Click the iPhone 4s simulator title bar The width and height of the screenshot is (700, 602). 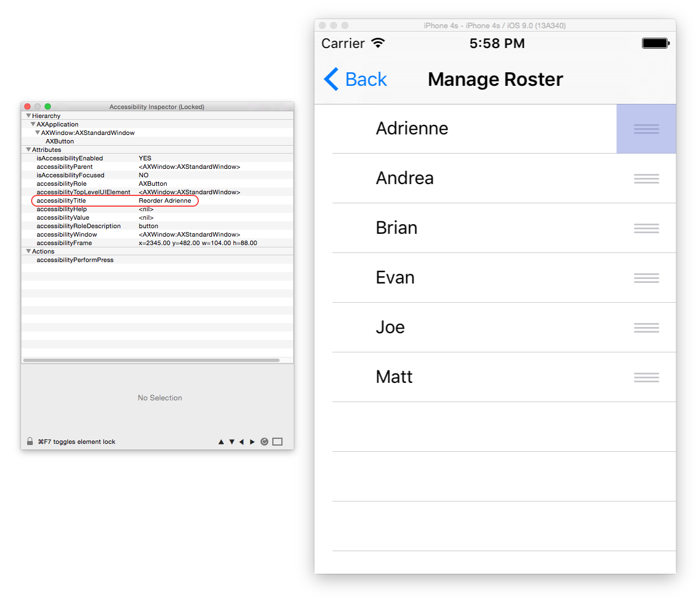click(495, 25)
